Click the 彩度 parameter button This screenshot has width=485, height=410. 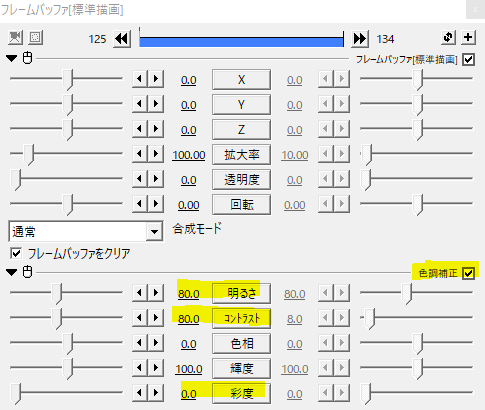coord(241,393)
